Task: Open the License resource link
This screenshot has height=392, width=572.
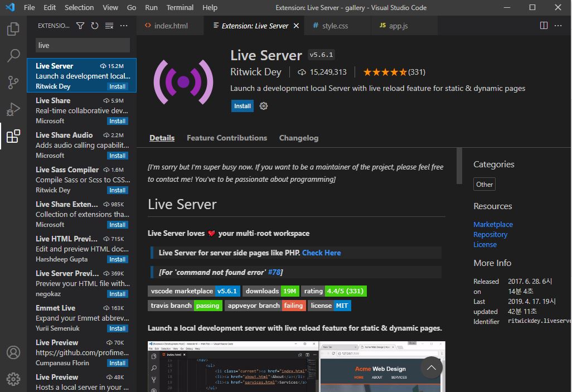Action: point(485,245)
